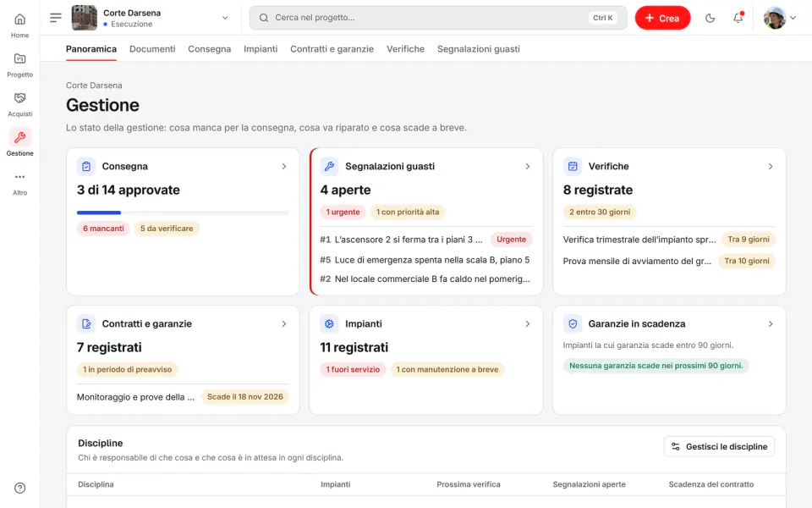812x508 pixels.
Task: Click the Contratti e garanzie card document icon
Action: (86, 324)
